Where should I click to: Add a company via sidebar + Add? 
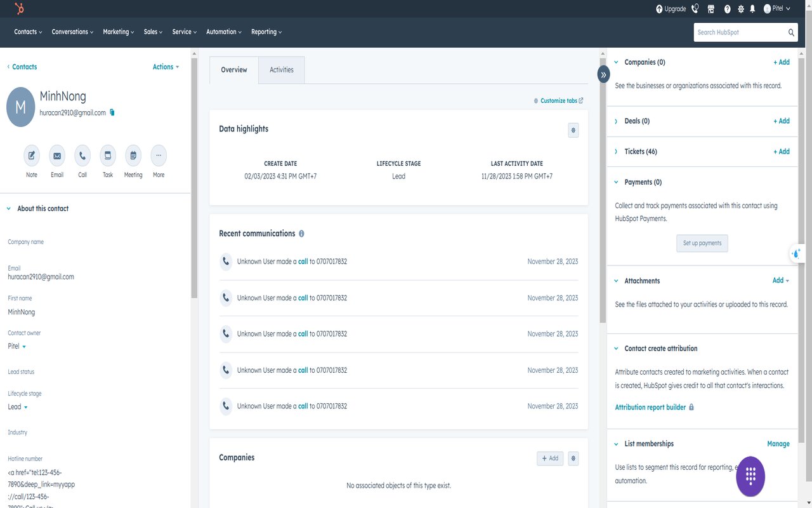click(782, 62)
